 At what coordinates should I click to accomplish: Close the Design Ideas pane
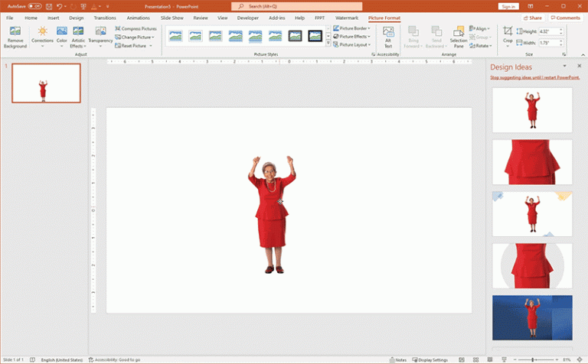point(579,66)
